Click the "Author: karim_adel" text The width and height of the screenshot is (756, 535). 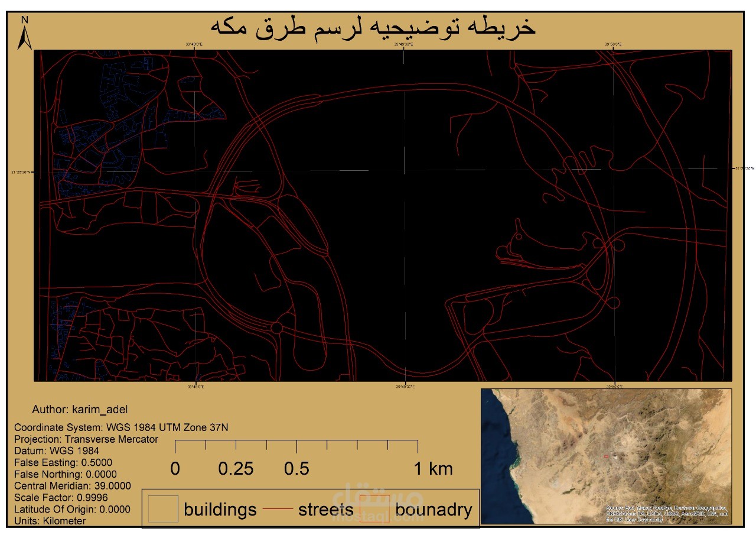point(80,409)
